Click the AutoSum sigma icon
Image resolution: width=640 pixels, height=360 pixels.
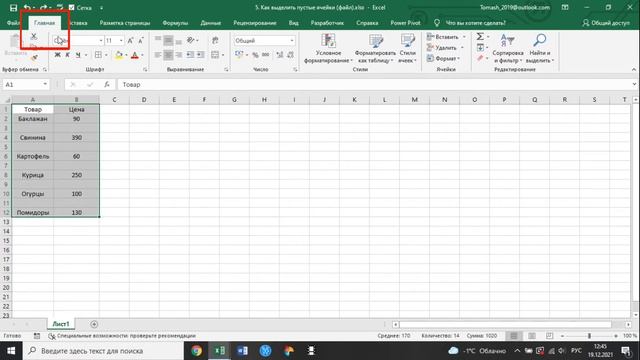pyautogui.click(x=480, y=37)
